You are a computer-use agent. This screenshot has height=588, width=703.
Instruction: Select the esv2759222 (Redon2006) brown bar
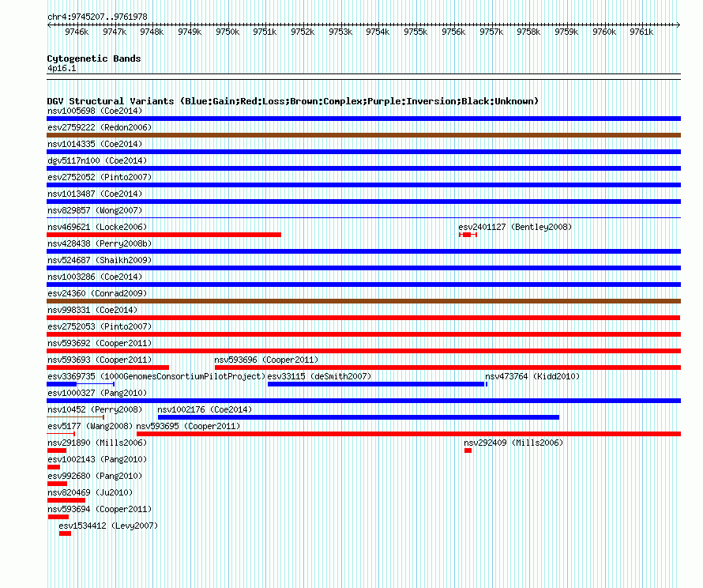(x=363, y=135)
